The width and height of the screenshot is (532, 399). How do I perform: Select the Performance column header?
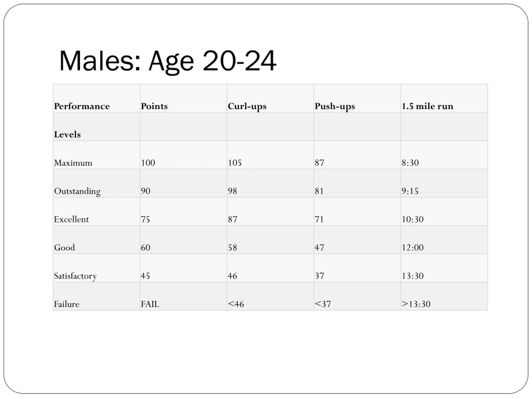[x=82, y=106]
